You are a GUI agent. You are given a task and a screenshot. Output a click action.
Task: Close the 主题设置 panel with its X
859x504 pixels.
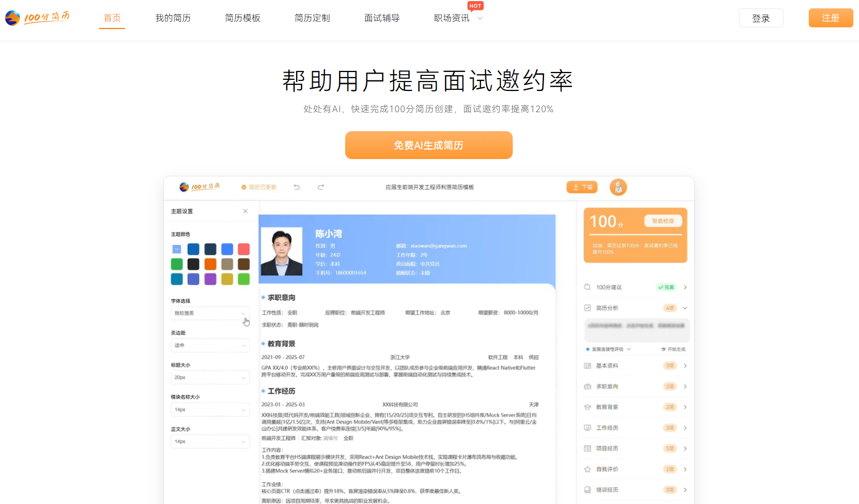point(245,211)
